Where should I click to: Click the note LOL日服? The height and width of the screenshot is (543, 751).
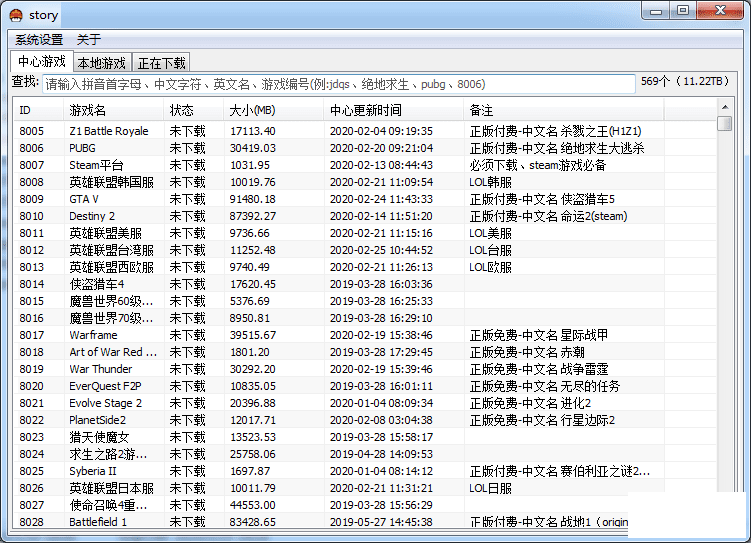pyautogui.click(x=490, y=488)
